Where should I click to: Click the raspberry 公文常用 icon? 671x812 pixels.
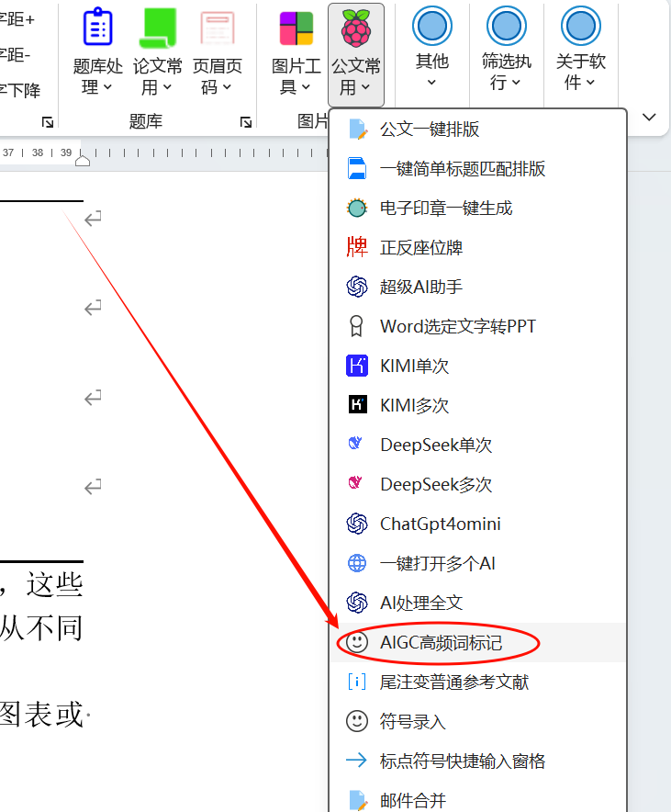click(356, 28)
